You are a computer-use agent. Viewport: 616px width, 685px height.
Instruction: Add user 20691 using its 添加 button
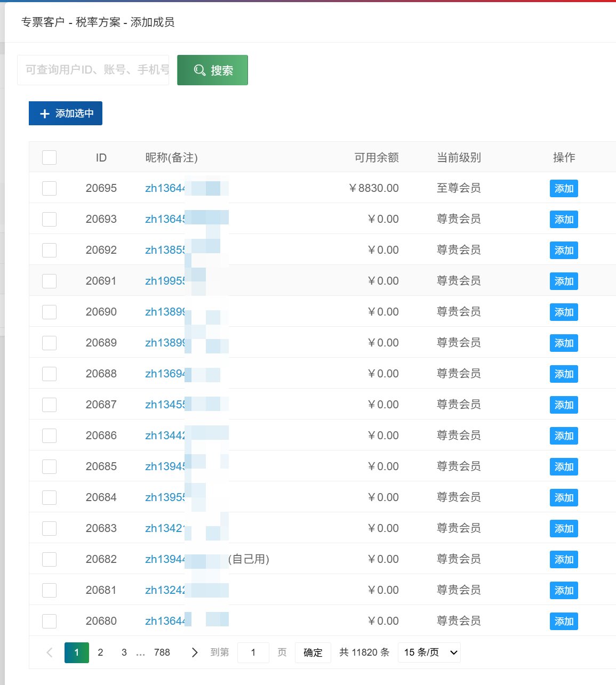[x=564, y=281]
